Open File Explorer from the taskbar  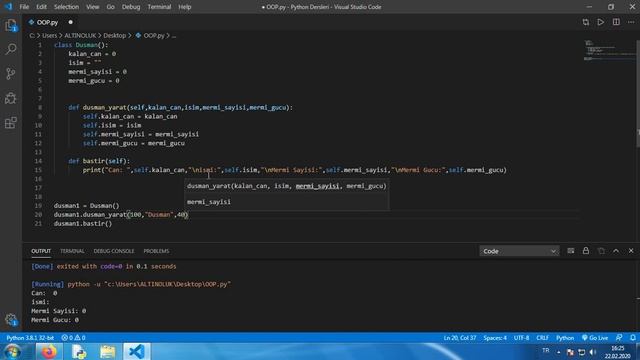click(x=108, y=351)
